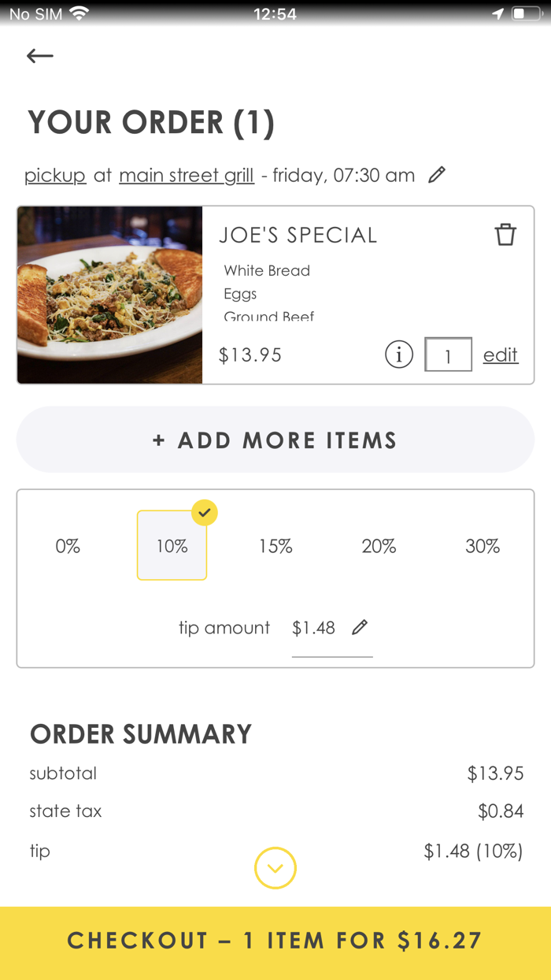The width and height of the screenshot is (551, 980).
Task: Edit the tip amount via the pencil icon
Action: 361,627
